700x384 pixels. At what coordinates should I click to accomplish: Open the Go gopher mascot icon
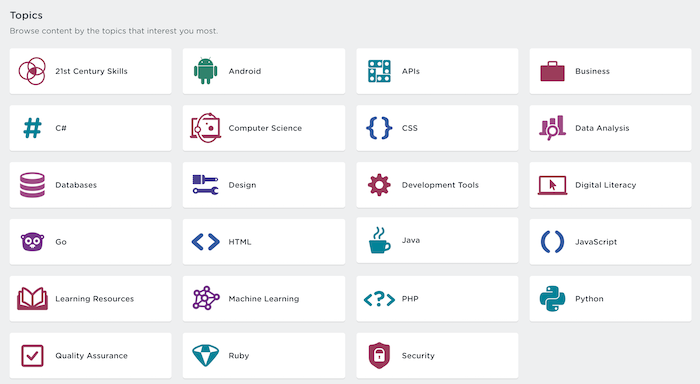click(x=32, y=242)
